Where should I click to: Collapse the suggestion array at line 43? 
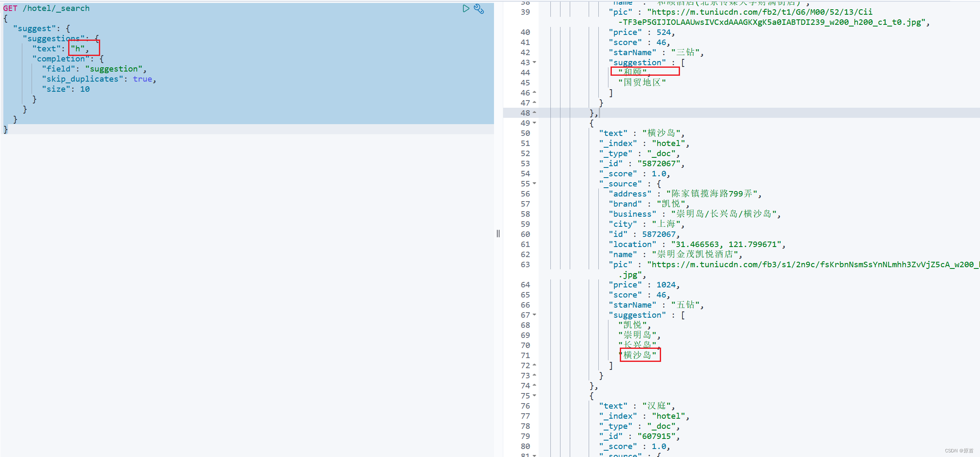coord(534,62)
